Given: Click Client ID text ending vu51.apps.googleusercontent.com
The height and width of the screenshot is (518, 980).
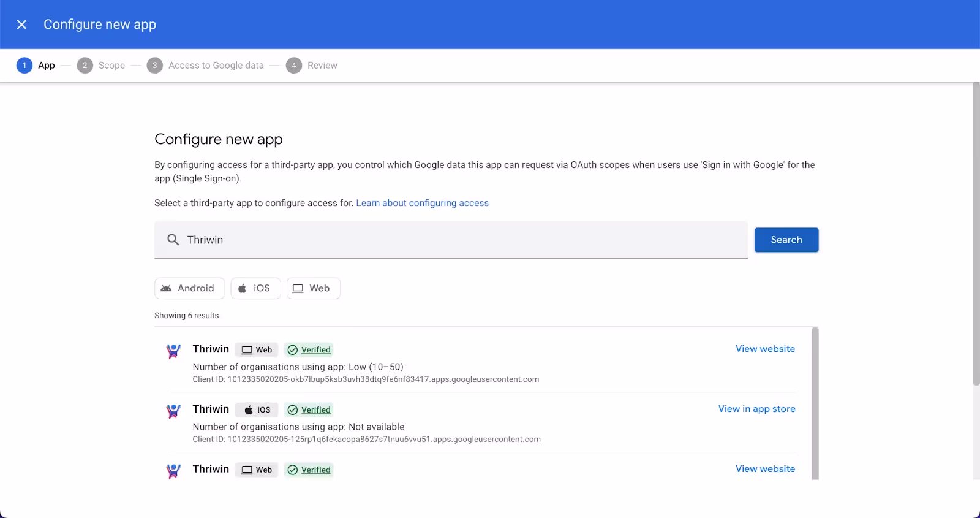Looking at the screenshot, I should (x=366, y=440).
